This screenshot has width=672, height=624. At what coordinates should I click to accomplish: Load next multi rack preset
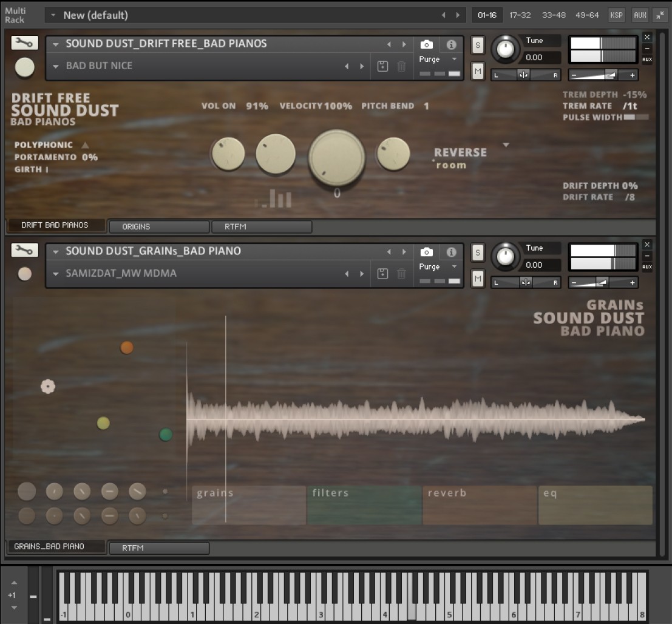tap(458, 15)
